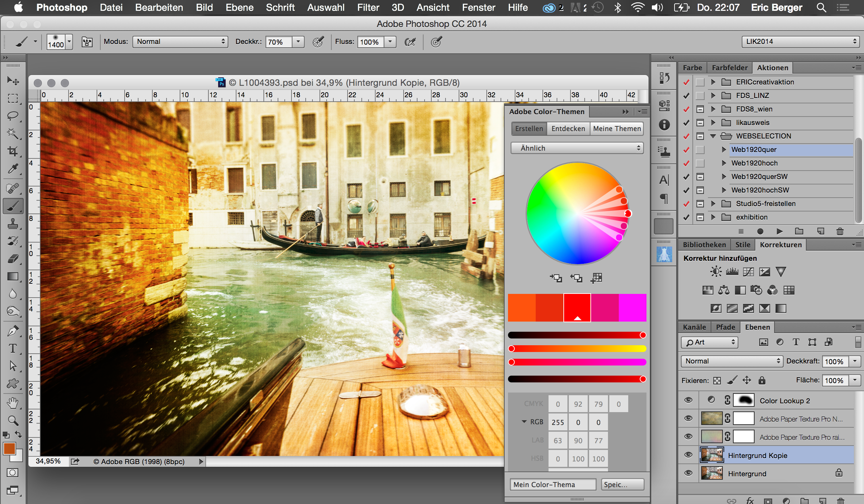Toggle checkmark for FDS_LINZ action set
This screenshot has width=864, height=504.
tap(686, 96)
